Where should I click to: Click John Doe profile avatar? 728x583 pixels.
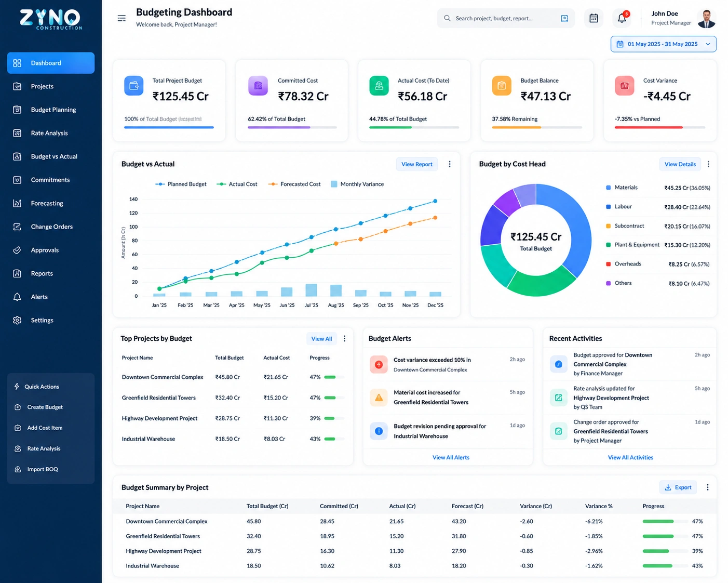(x=706, y=18)
